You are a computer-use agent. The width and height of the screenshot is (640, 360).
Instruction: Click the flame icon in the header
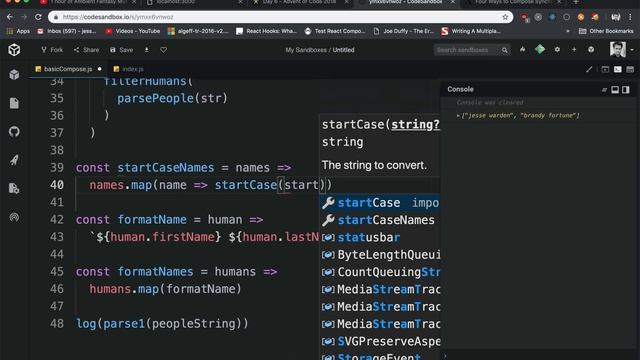point(522,49)
